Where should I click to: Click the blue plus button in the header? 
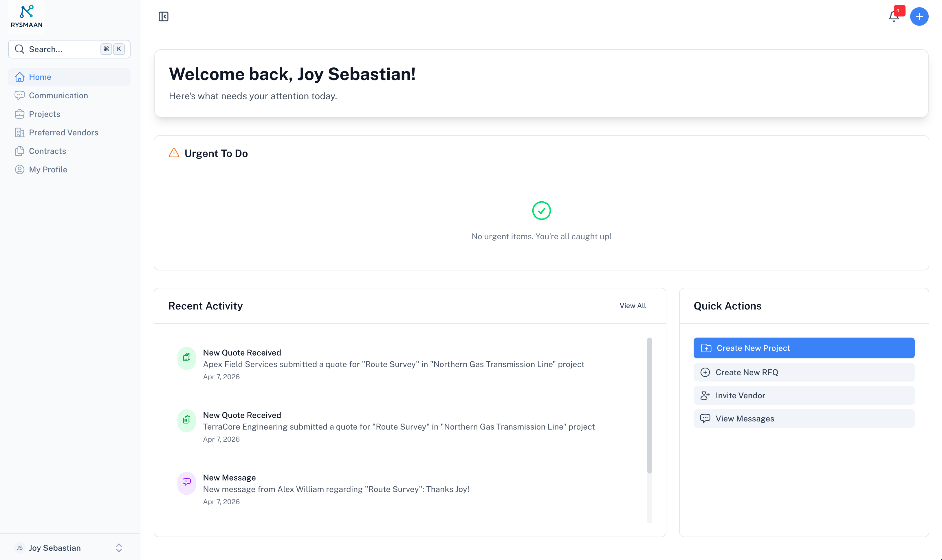pos(919,16)
